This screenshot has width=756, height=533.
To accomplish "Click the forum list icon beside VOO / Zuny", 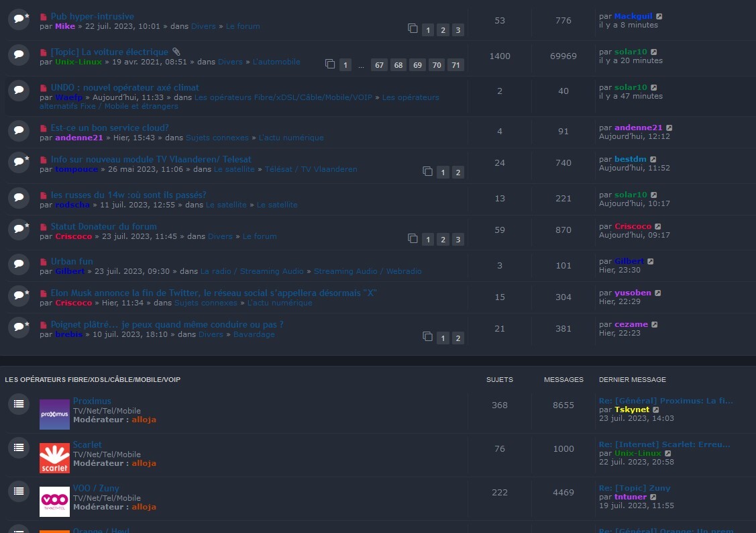I will [19, 491].
